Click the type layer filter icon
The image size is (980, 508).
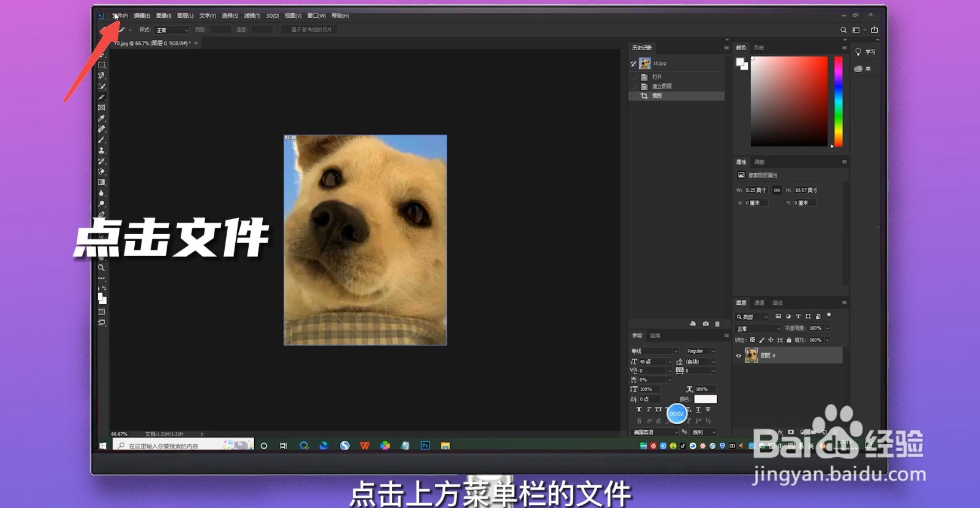click(798, 316)
